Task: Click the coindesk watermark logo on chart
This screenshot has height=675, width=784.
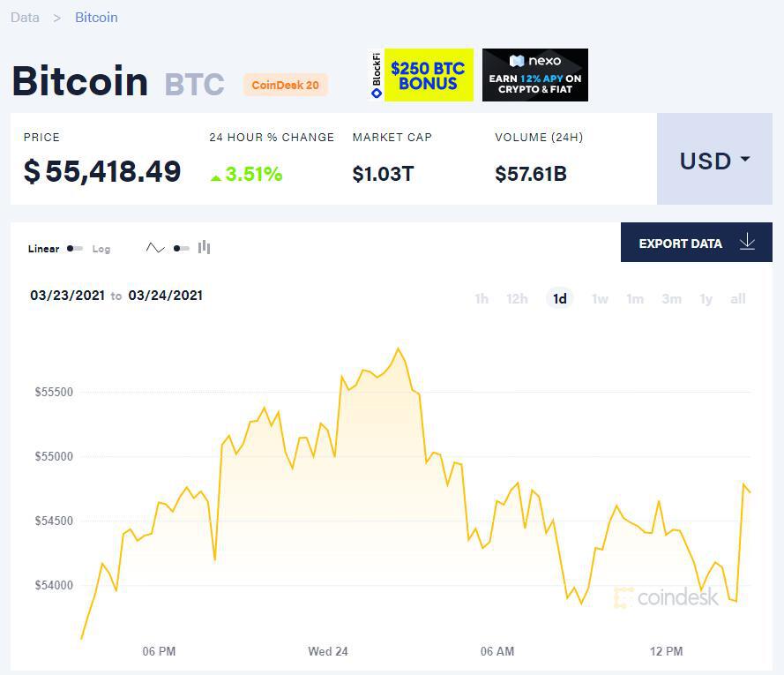Action: [666, 597]
